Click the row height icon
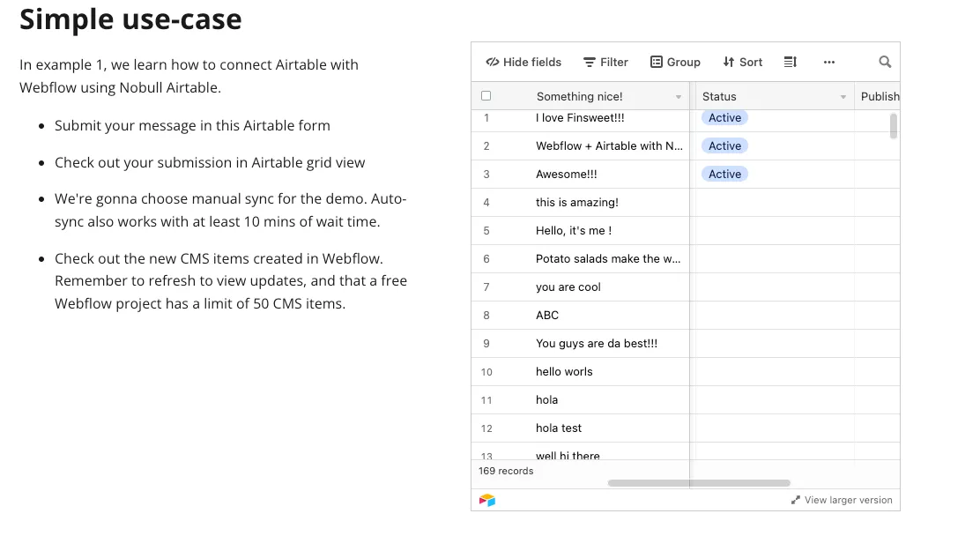The height and width of the screenshot is (536, 980). [x=790, y=62]
